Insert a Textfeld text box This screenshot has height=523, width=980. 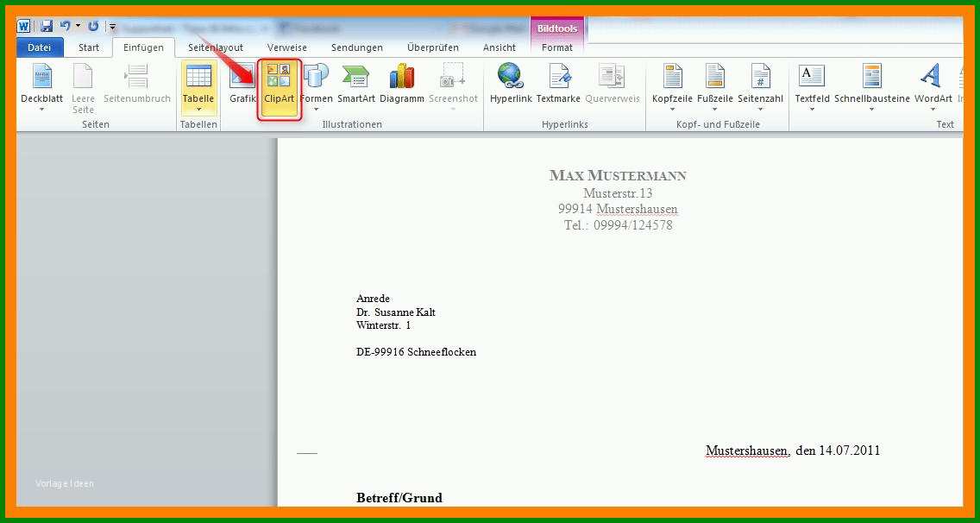click(812, 84)
